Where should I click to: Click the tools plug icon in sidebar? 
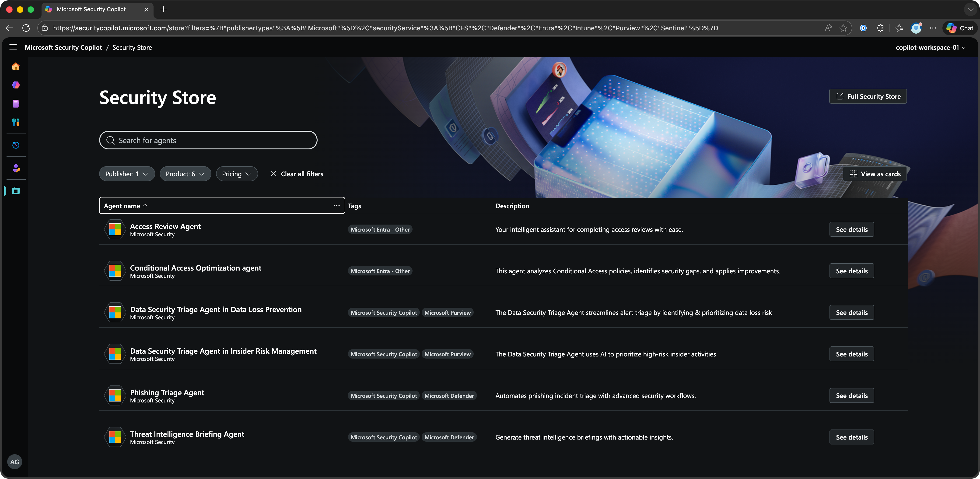[x=16, y=122]
